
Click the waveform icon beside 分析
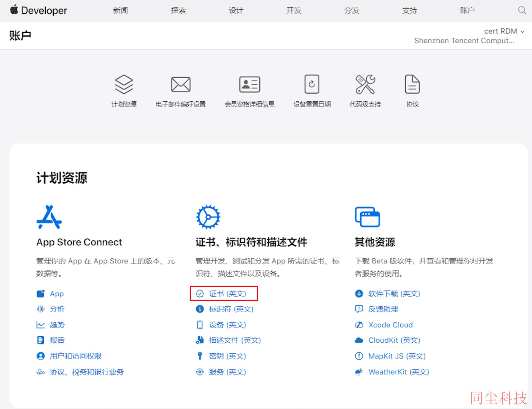click(41, 309)
